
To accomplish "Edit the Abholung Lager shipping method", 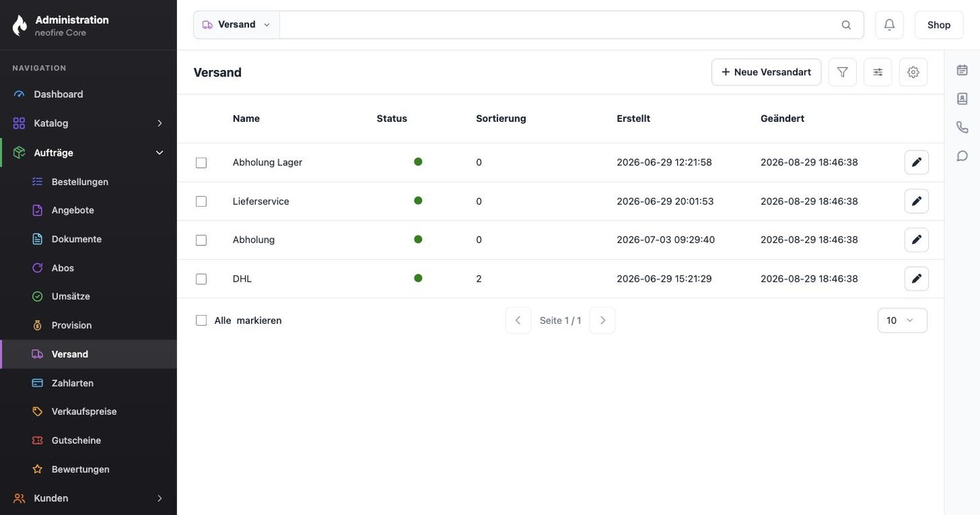I will tap(917, 163).
